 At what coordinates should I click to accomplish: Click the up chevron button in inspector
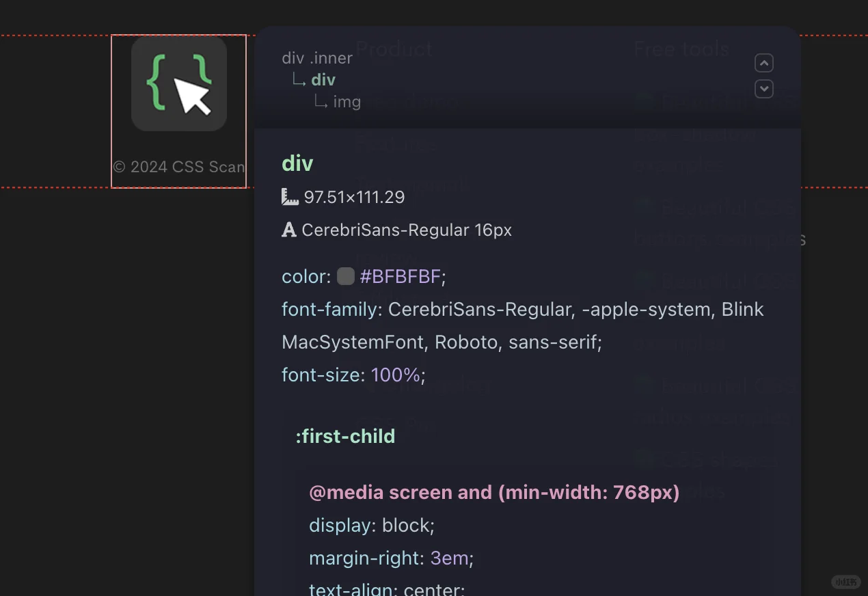tap(763, 64)
